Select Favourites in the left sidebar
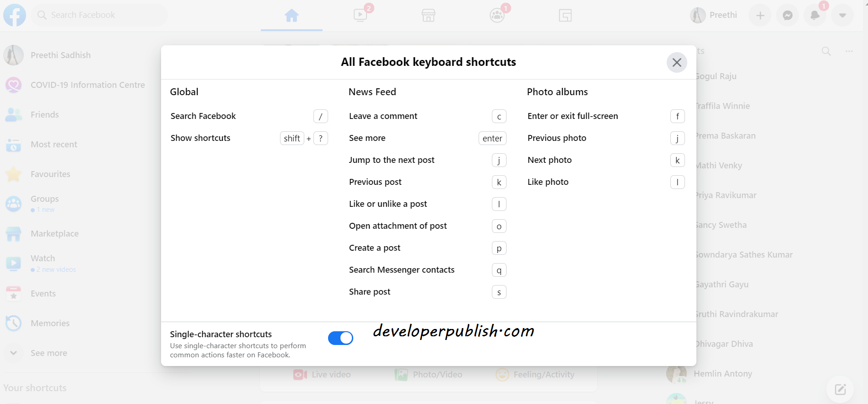This screenshot has width=868, height=404. (x=50, y=174)
